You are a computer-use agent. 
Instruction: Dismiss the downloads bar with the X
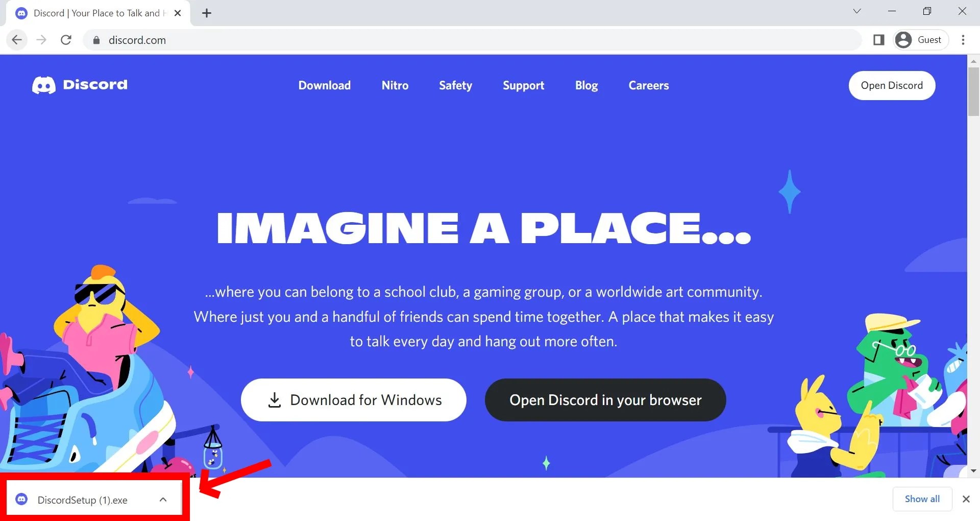(966, 499)
